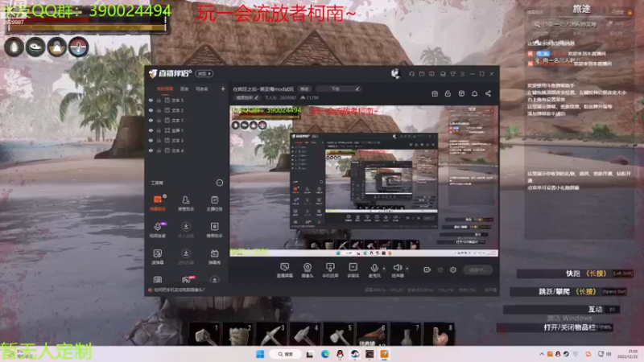Open the category selector pill with pencil icon

339,88
